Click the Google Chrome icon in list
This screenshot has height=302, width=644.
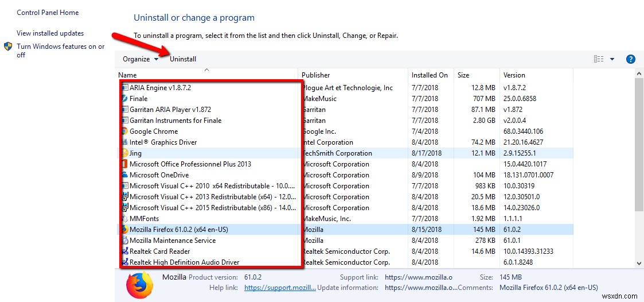click(x=126, y=131)
